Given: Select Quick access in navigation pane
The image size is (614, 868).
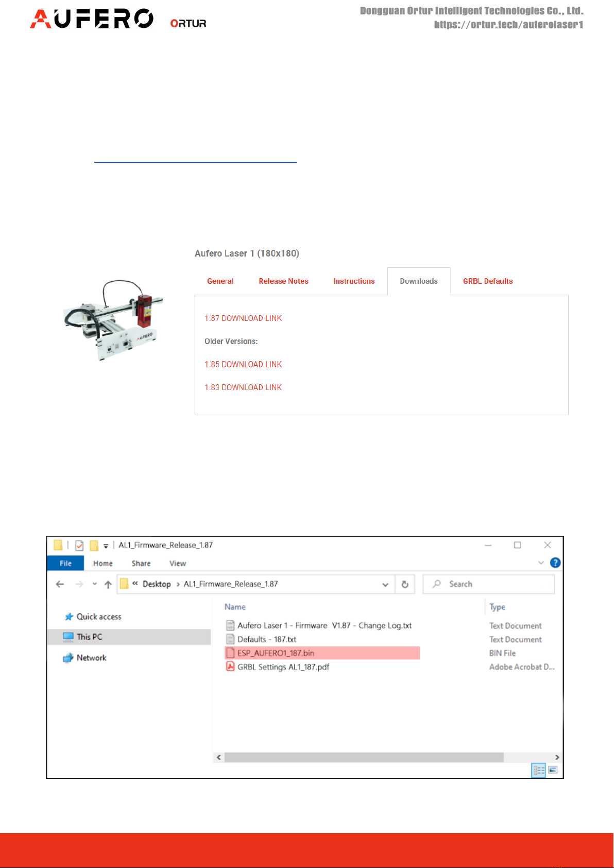Looking at the screenshot, I should coord(99,617).
